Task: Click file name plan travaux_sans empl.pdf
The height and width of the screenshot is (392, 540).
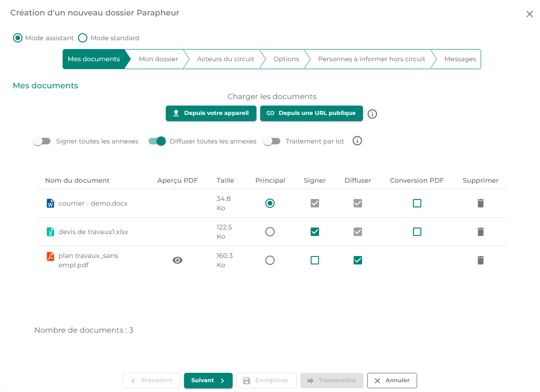Action: [x=88, y=260]
